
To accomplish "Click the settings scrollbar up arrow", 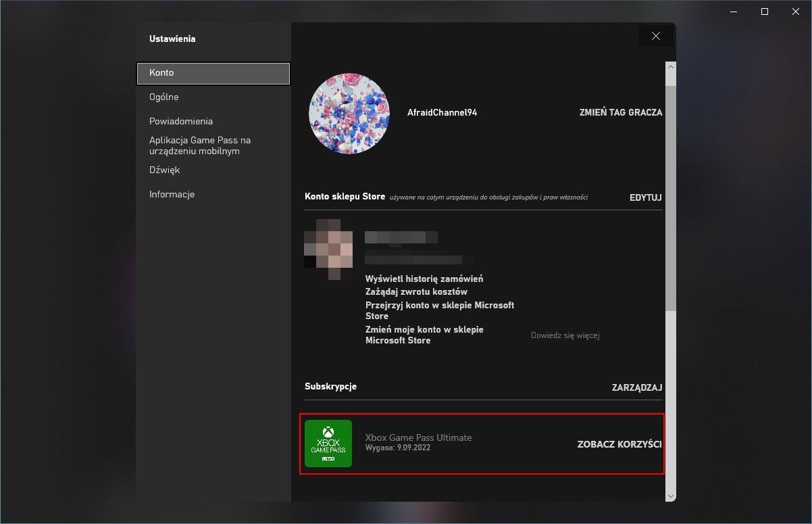I will coord(670,67).
